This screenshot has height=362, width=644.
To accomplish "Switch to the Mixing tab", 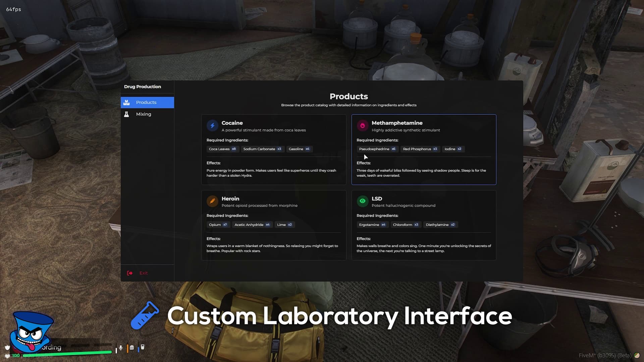I will (x=144, y=114).
